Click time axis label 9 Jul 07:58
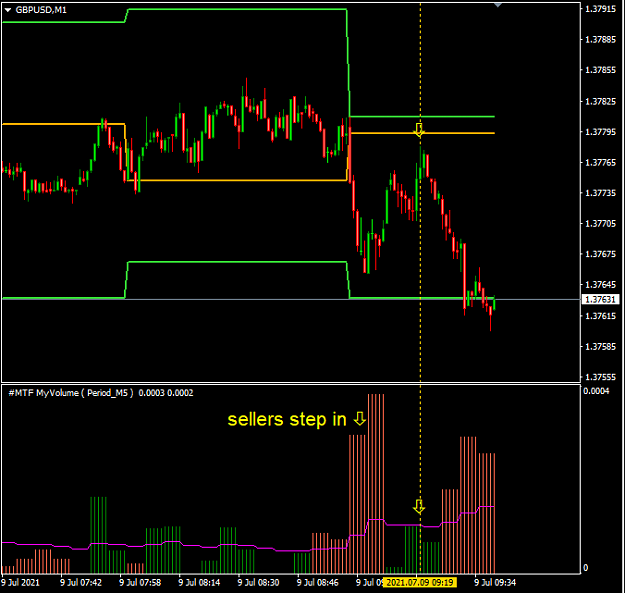 tap(140, 583)
